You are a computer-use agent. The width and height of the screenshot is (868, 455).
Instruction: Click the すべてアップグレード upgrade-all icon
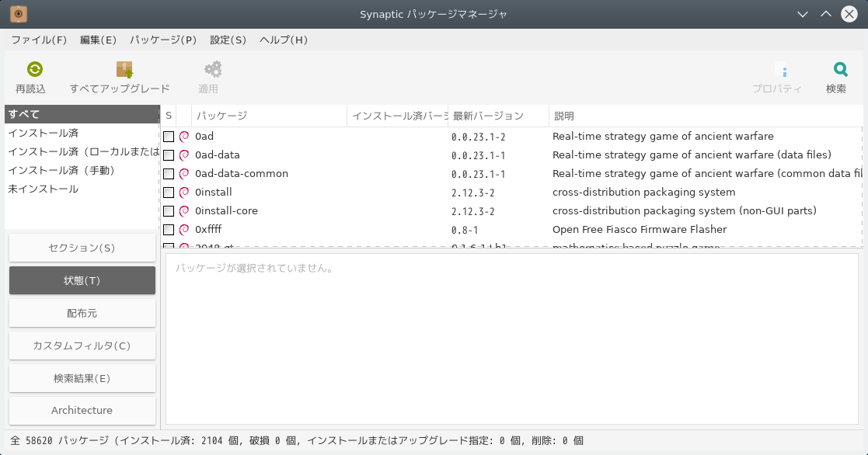124,69
